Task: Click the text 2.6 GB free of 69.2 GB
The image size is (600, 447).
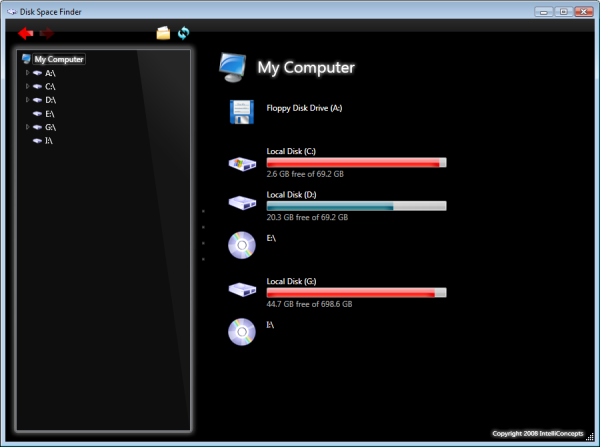Action: [305, 174]
